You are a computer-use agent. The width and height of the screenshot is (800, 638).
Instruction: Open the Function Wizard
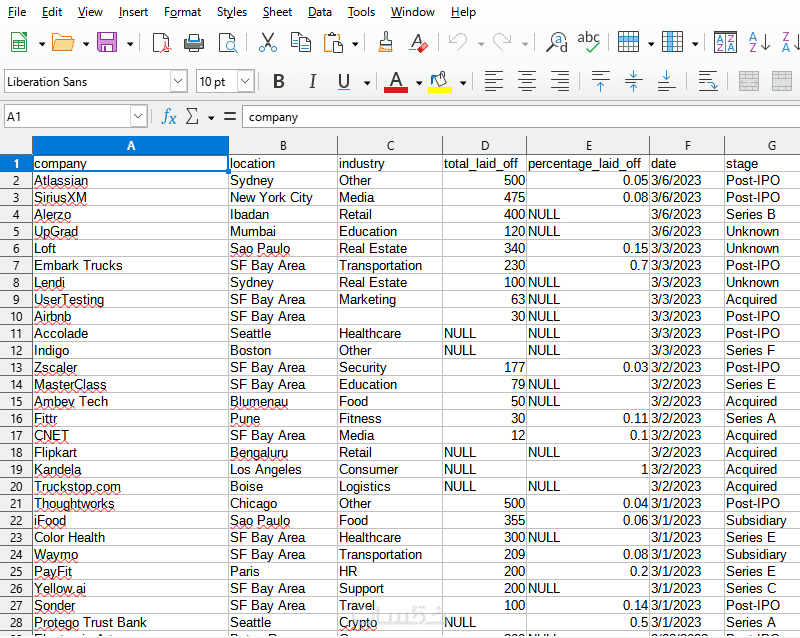click(x=168, y=117)
